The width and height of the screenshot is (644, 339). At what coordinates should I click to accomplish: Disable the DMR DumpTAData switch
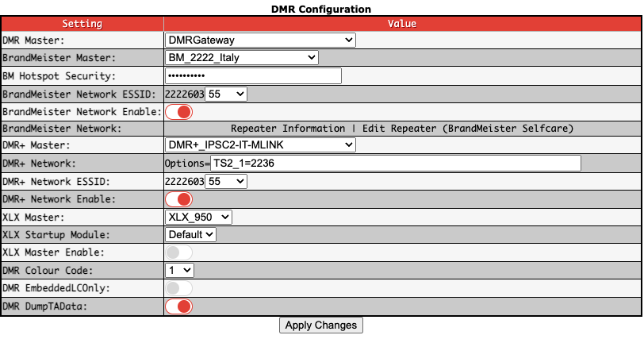tap(178, 306)
